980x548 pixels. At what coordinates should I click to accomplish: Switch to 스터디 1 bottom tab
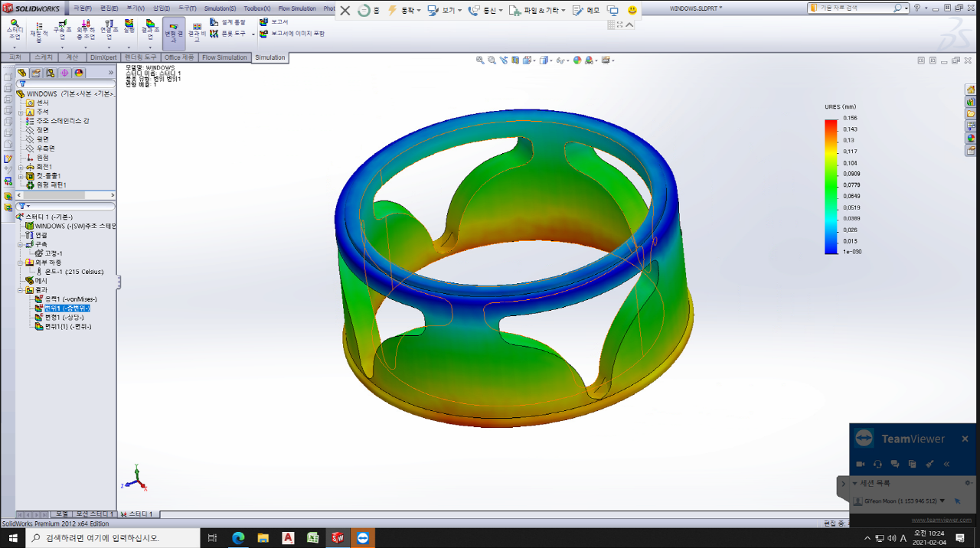pos(138,514)
